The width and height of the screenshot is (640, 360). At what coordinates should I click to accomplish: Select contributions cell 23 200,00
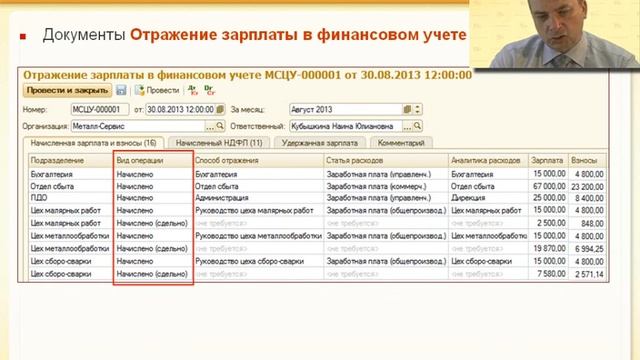click(x=587, y=187)
